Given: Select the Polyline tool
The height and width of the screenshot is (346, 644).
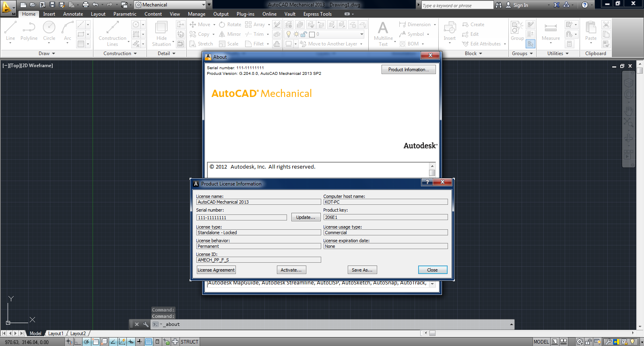Looking at the screenshot, I should coord(29,31).
